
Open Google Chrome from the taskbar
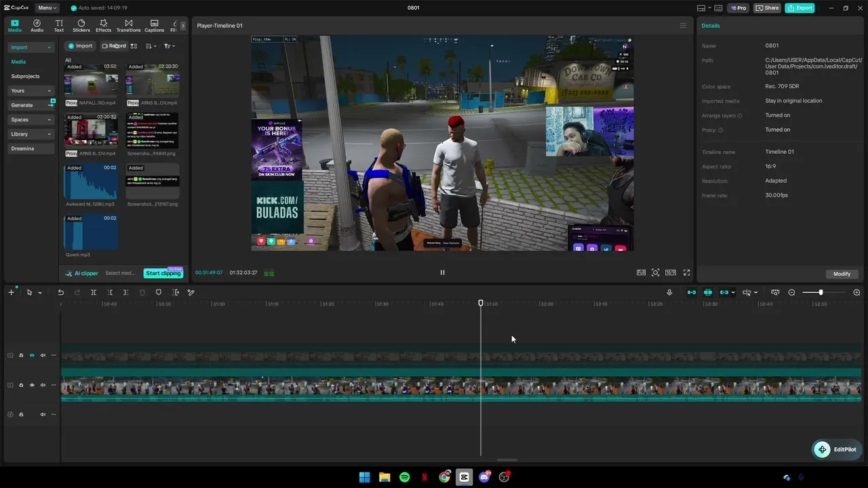(x=444, y=477)
